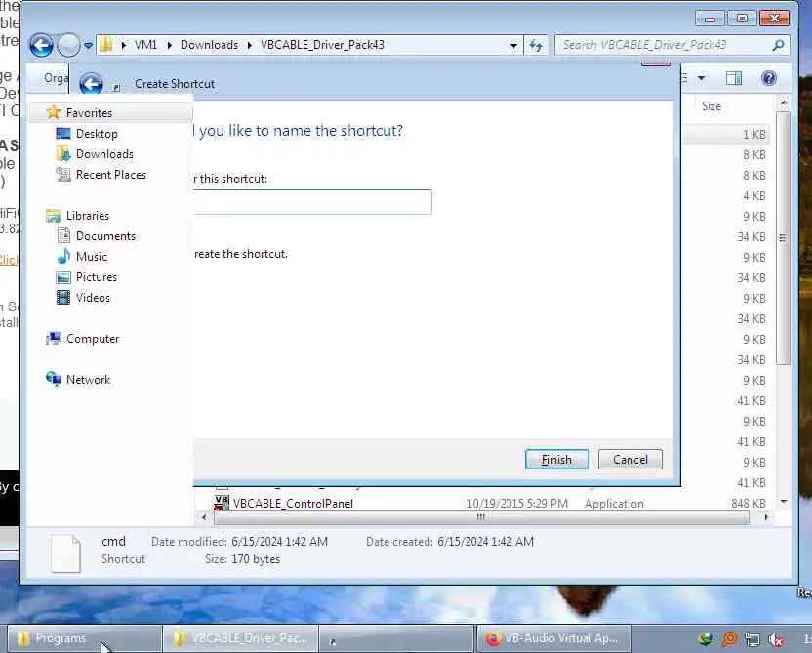Click Explorer's forward navigation arrow

(68, 46)
